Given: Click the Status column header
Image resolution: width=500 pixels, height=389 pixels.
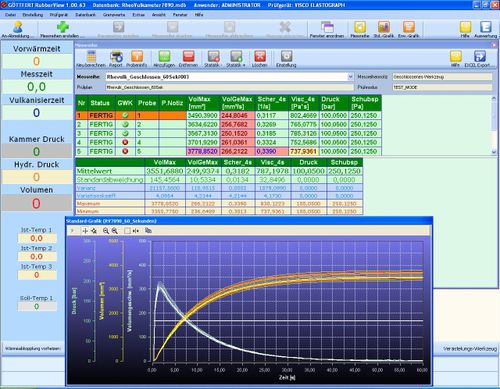Looking at the screenshot, I should pyautogui.click(x=101, y=103).
